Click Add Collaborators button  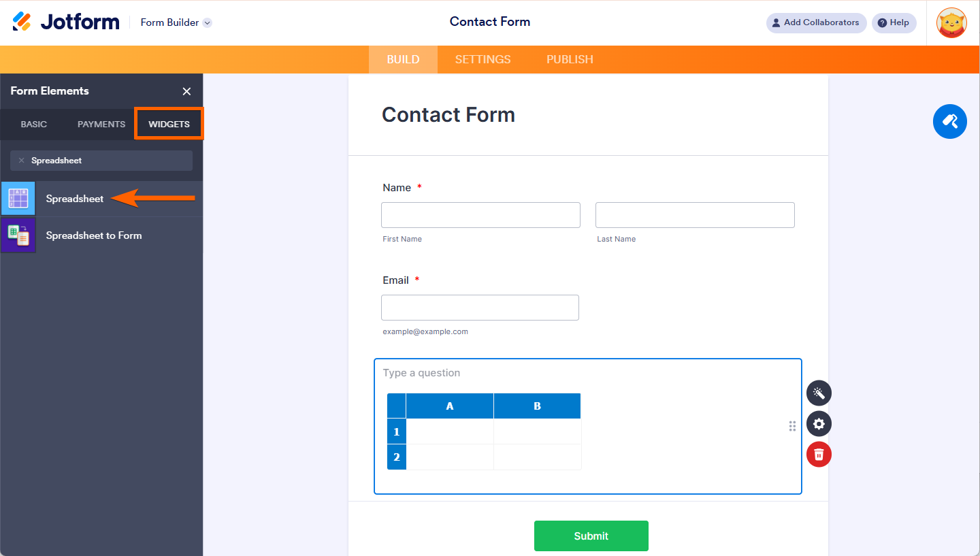(x=816, y=22)
